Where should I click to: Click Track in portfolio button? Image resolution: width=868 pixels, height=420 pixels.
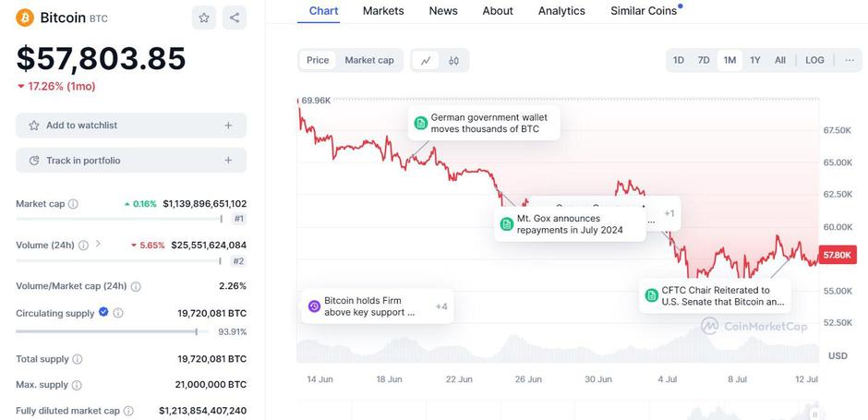[131, 161]
